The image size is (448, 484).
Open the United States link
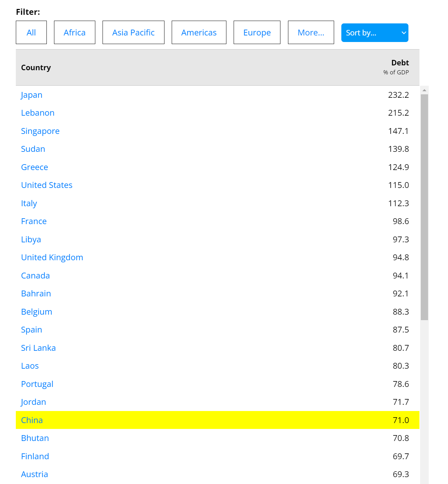coord(47,185)
